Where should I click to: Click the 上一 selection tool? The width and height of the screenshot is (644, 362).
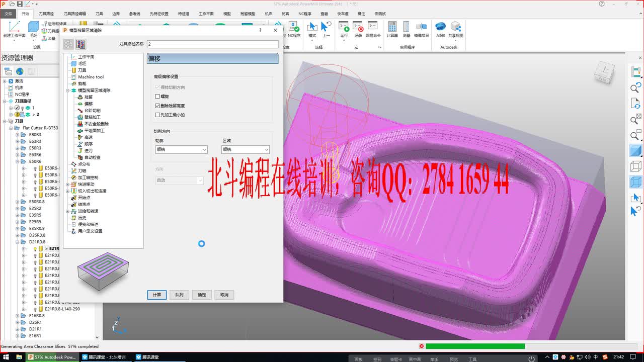(x=327, y=29)
